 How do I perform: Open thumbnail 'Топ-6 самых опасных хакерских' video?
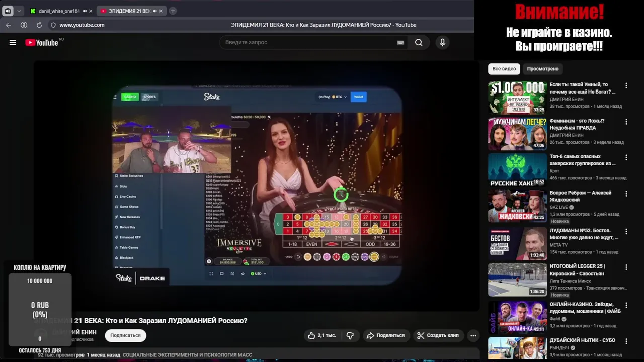pyautogui.click(x=517, y=169)
